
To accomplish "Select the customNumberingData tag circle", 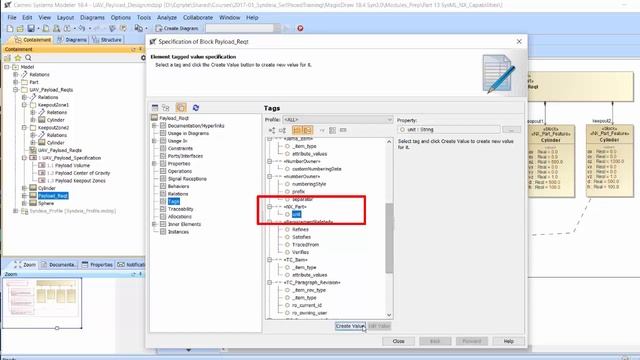I will coord(287,169).
